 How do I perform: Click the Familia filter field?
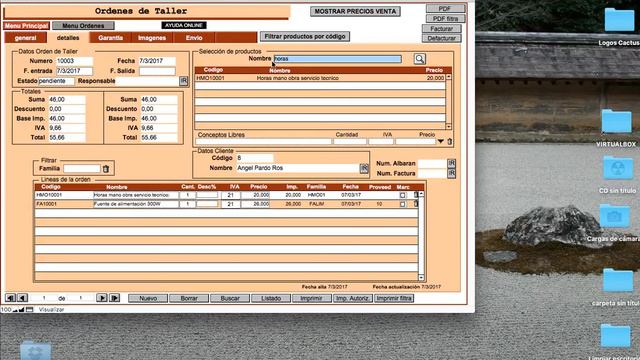82,168
